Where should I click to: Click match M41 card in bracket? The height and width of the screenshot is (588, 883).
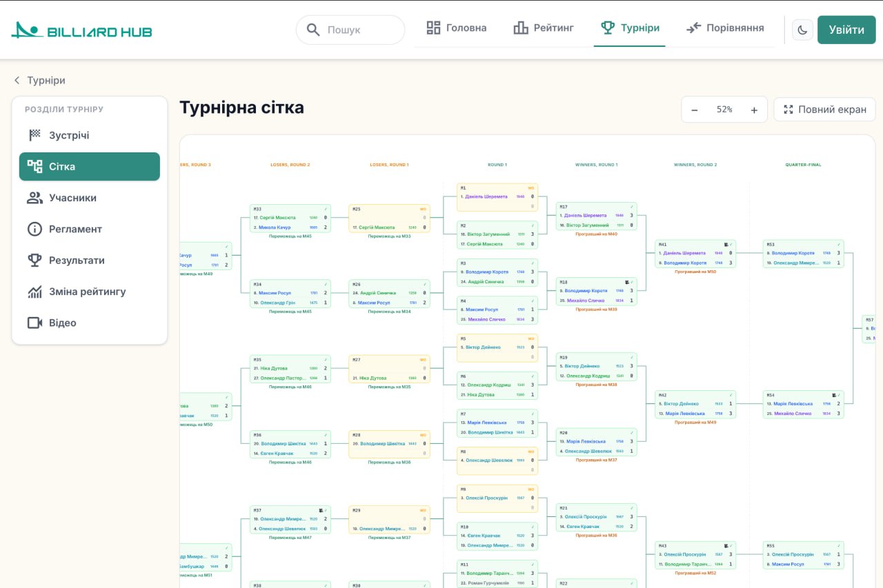[695, 254]
